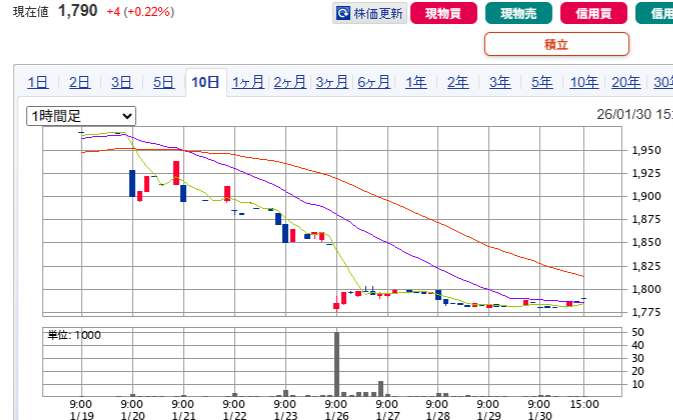Select the 10日 period tab
Image resolution: width=673 pixels, height=420 pixels.
coord(206,83)
